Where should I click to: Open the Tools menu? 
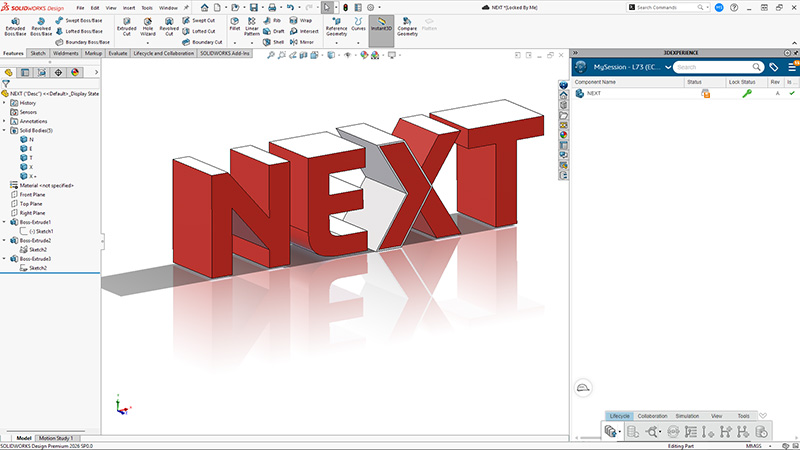coord(147,8)
